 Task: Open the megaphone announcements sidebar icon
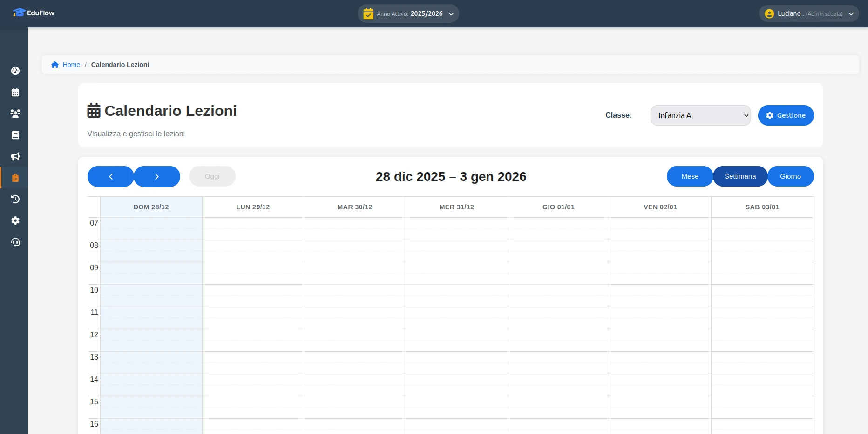[x=15, y=156]
